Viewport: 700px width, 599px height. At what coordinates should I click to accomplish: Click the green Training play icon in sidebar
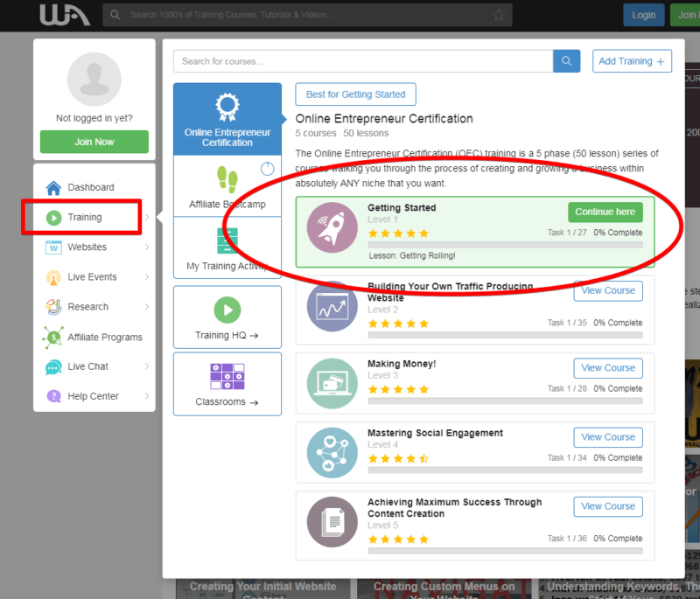[x=53, y=218]
